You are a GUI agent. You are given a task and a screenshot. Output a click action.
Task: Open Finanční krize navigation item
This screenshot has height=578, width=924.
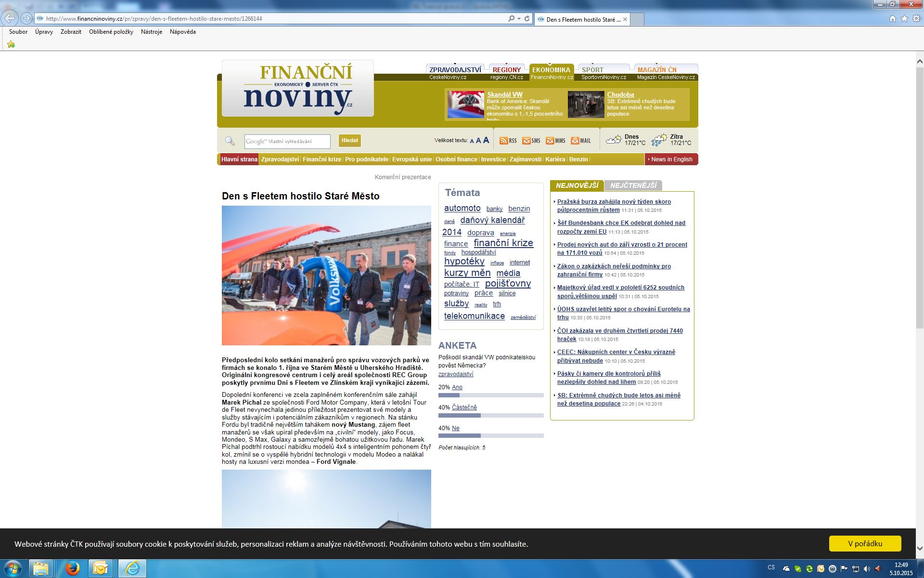point(322,159)
